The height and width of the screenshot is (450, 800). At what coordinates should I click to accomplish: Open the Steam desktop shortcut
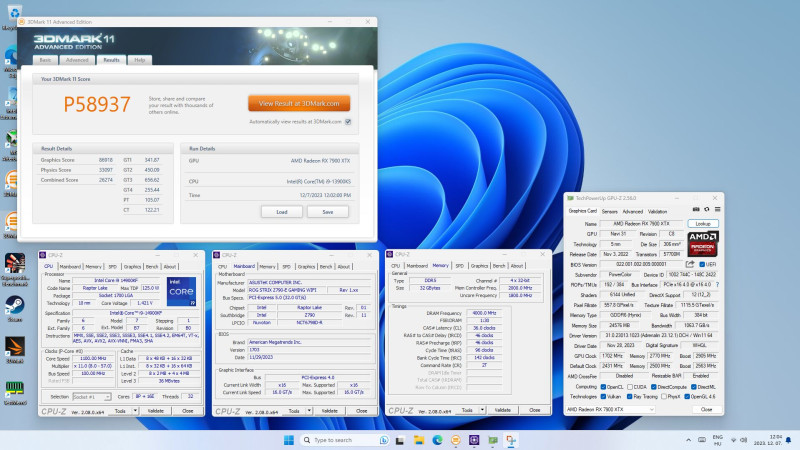point(15,306)
